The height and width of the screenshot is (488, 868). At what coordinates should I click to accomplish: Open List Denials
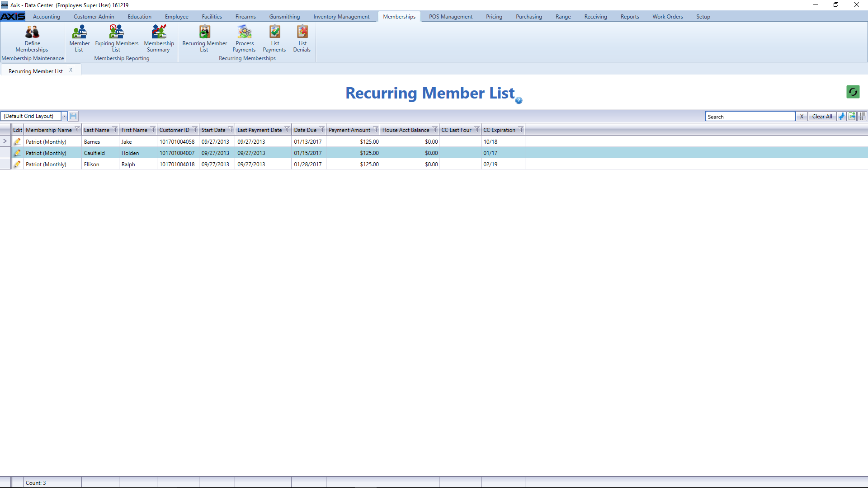302,39
